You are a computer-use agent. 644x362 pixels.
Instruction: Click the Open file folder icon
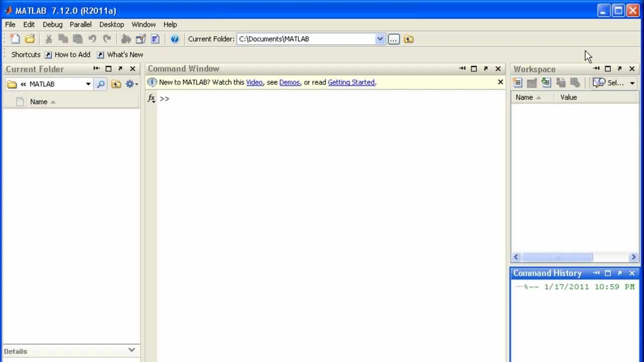click(30, 39)
